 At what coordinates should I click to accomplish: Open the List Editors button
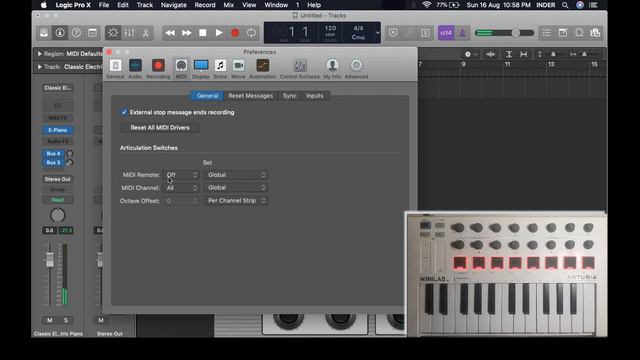click(x=547, y=33)
